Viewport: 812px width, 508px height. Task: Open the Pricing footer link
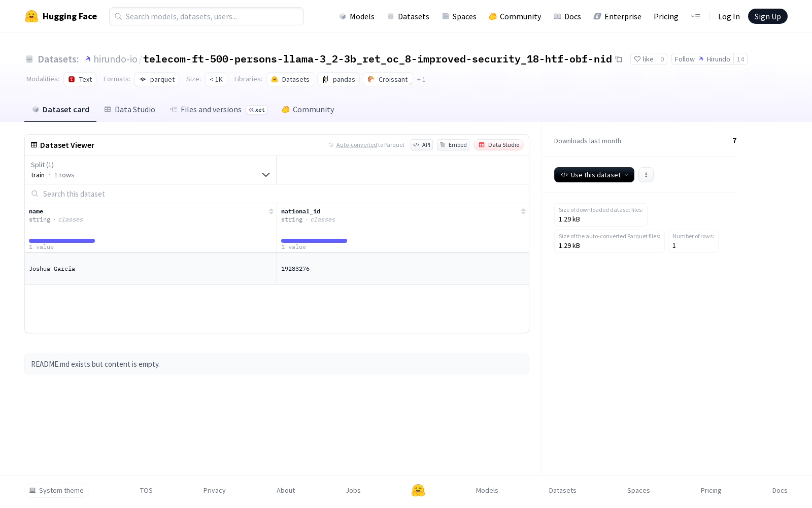click(711, 490)
